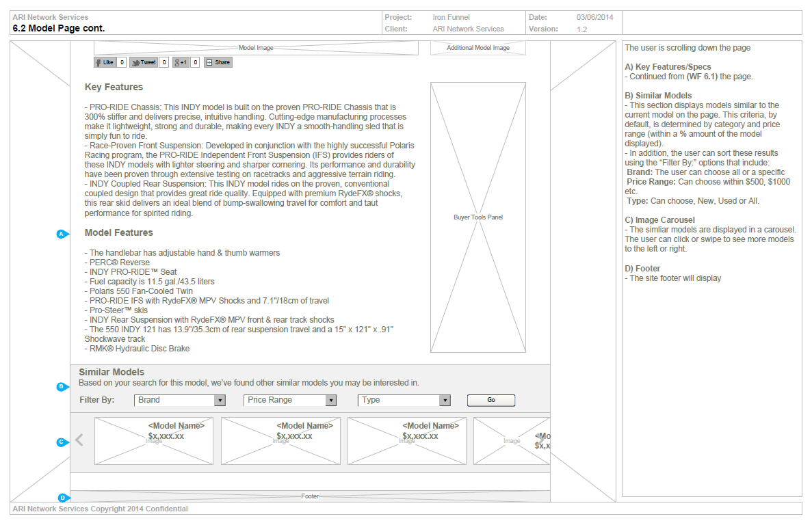This screenshot has height=523, width=812.
Task: Click the +1 count box
Action: click(195, 63)
